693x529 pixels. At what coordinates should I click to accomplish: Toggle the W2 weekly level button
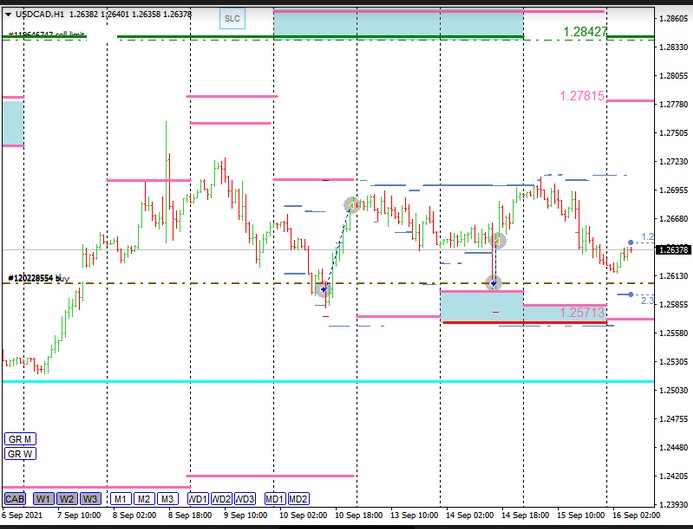click(x=66, y=498)
